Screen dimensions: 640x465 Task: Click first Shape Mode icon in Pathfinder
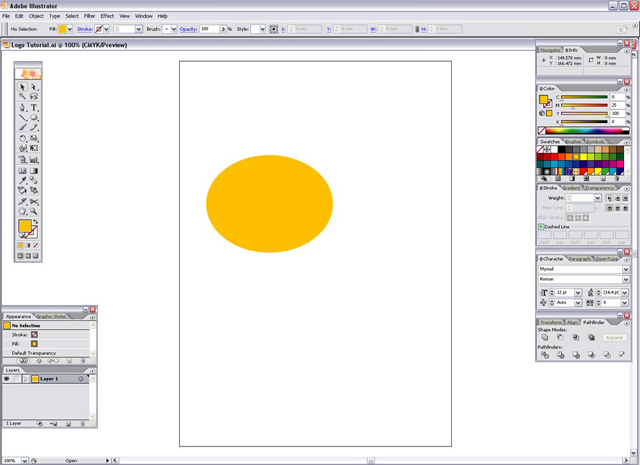pos(544,337)
